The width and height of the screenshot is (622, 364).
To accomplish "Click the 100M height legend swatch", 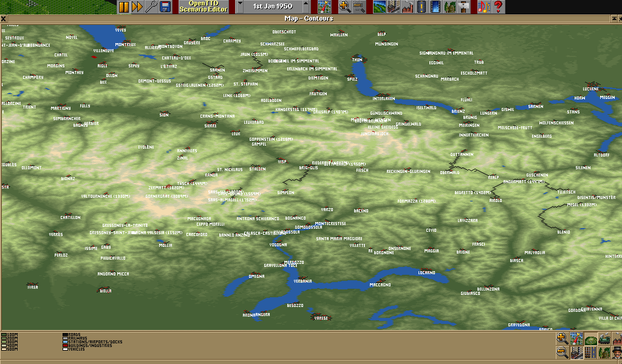I will click(4, 335).
